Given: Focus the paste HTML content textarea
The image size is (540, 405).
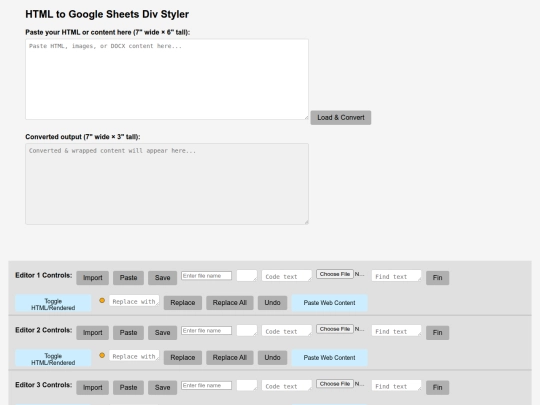Looking at the screenshot, I should coord(167,79).
